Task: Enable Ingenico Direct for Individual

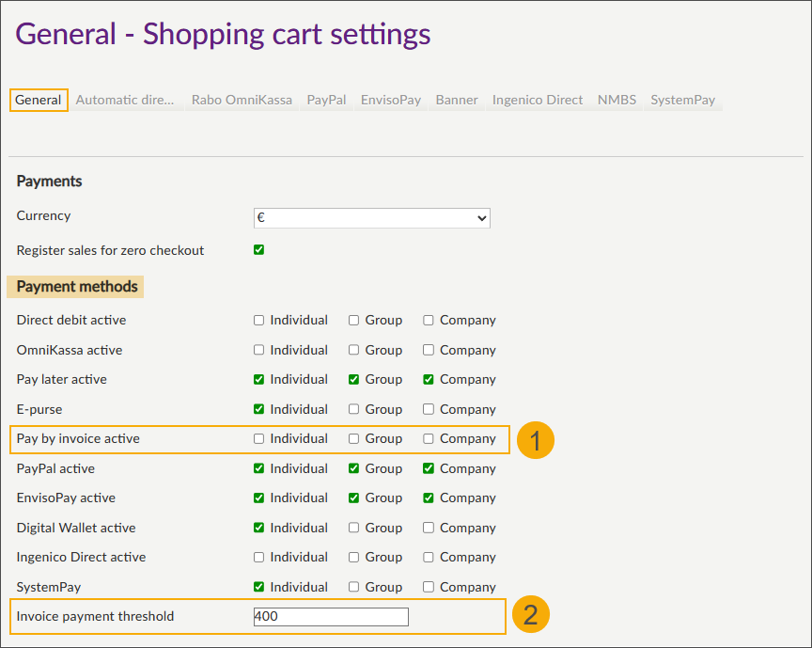Action: pos(259,557)
